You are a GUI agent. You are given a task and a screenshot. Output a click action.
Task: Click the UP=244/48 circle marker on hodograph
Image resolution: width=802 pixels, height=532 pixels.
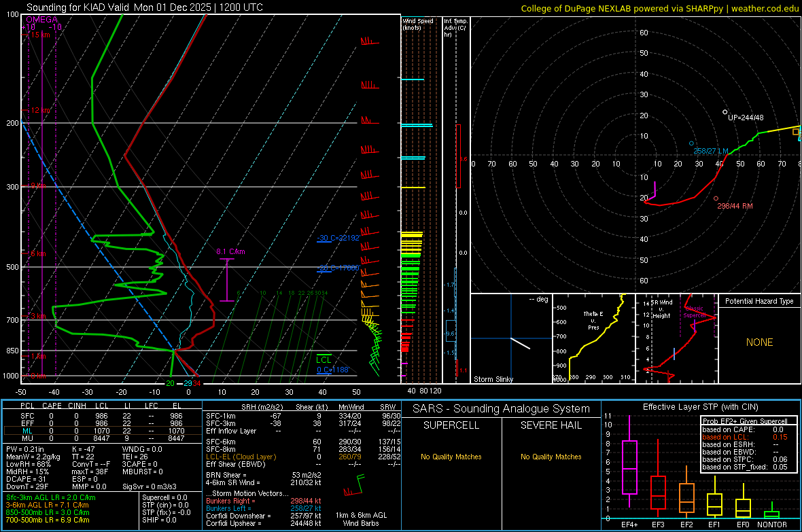point(725,112)
